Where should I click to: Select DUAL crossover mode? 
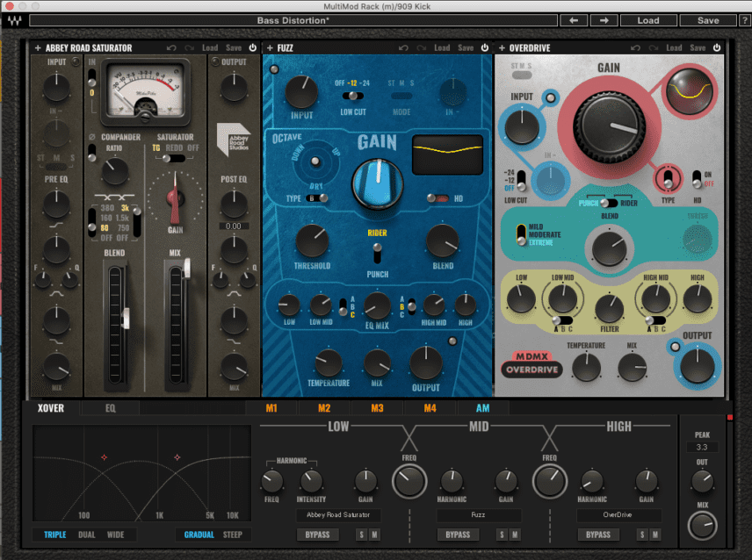click(x=87, y=535)
